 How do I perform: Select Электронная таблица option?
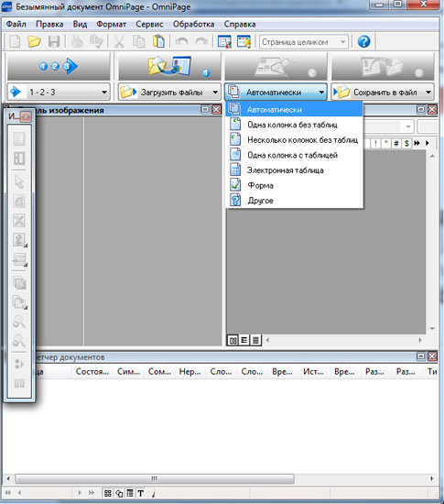[x=295, y=170]
